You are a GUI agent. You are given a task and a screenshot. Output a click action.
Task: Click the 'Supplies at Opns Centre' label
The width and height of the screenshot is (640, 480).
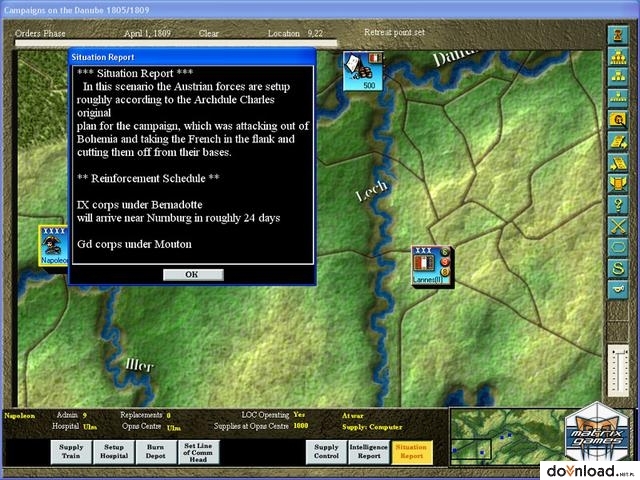tap(251, 426)
